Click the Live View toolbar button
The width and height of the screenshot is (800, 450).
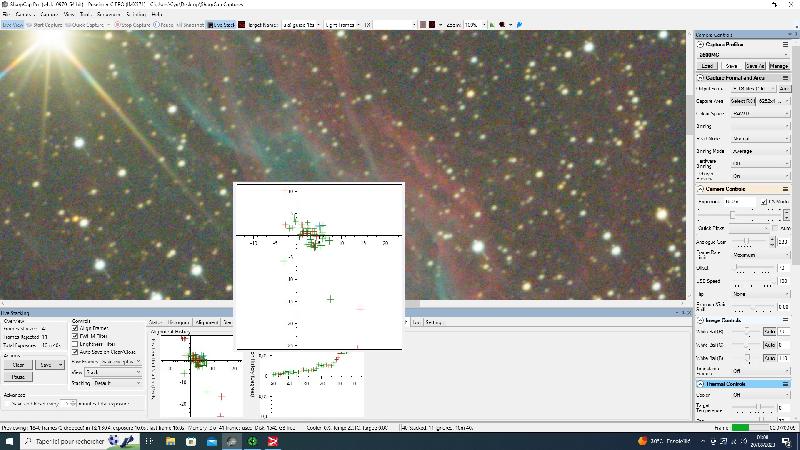13,24
